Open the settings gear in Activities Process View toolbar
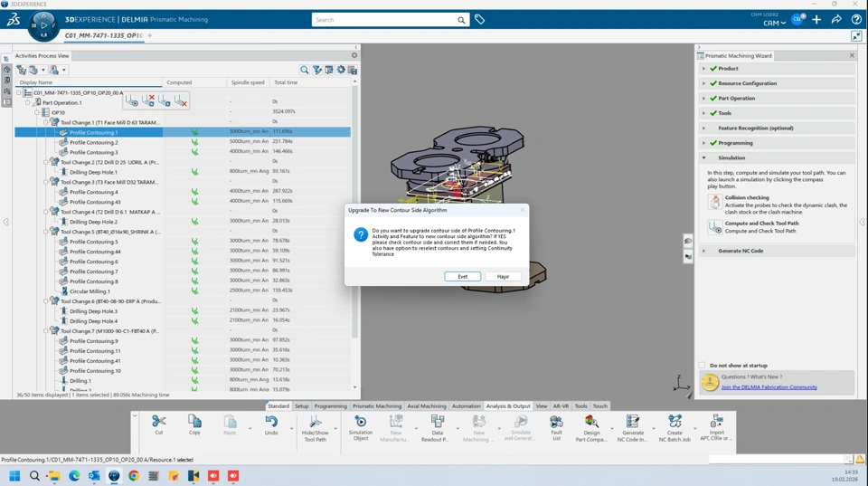The width and height of the screenshot is (868, 486). (x=341, y=70)
